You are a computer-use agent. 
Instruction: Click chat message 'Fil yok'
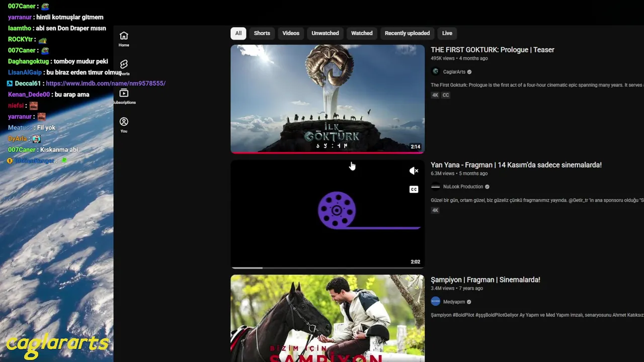coord(46,128)
